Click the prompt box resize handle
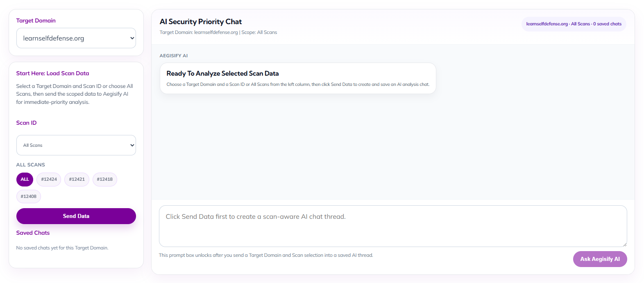This screenshot has width=644, height=283. tap(624, 244)
